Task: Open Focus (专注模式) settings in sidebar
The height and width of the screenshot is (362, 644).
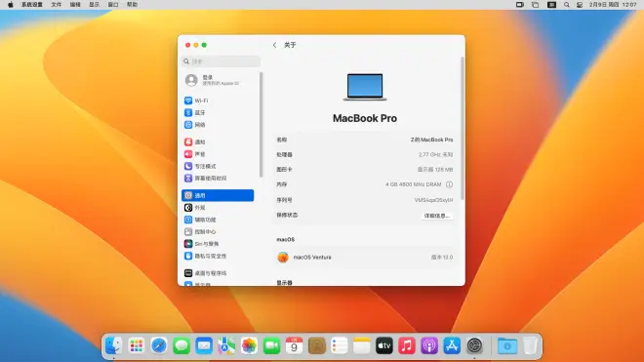Action: 218,166
